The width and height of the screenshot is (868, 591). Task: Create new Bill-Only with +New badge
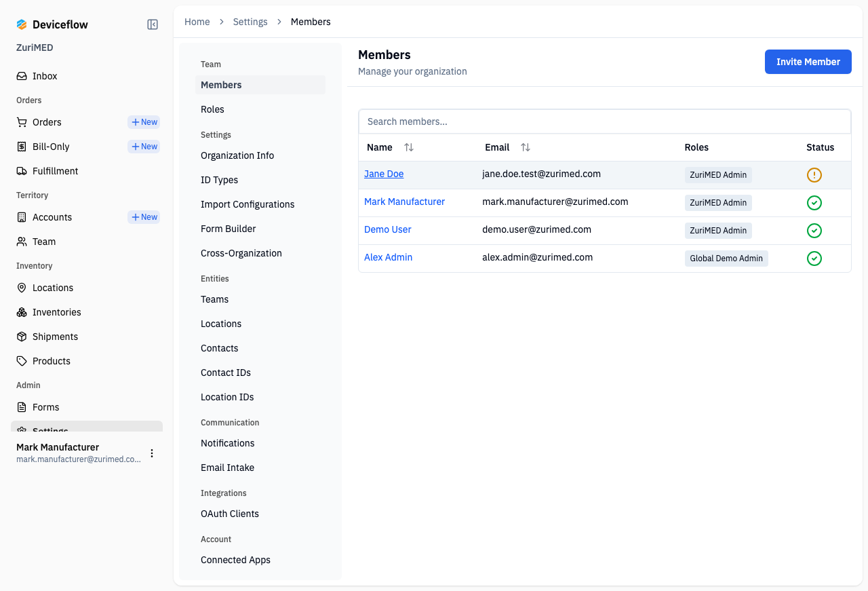144,147
